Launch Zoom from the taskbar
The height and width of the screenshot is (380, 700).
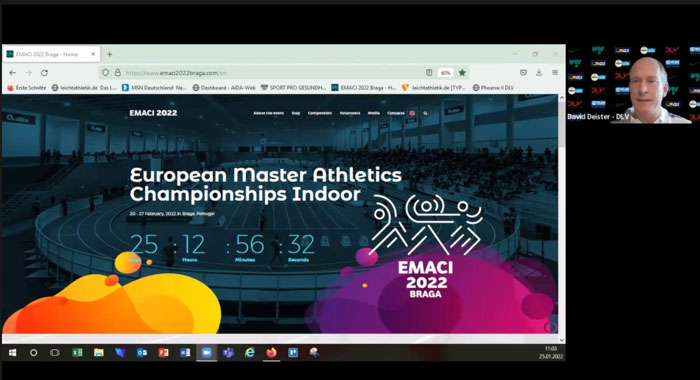(x=206, y=353)
